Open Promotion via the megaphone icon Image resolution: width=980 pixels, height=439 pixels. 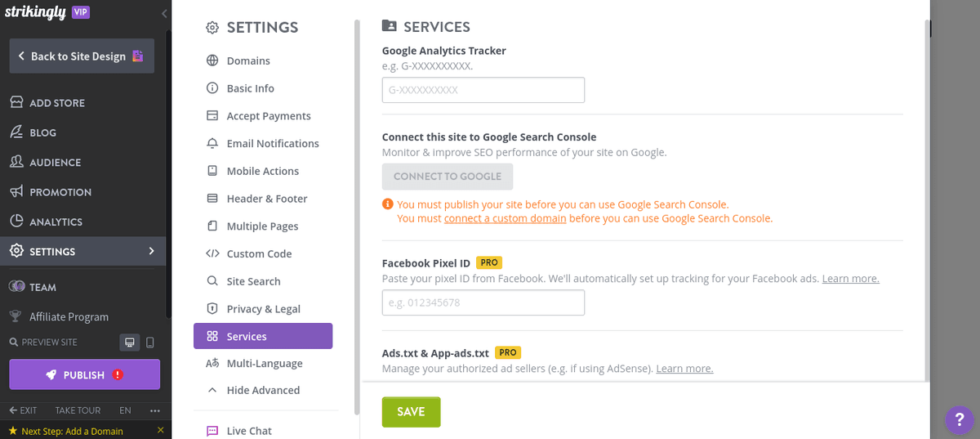[16, 192]
